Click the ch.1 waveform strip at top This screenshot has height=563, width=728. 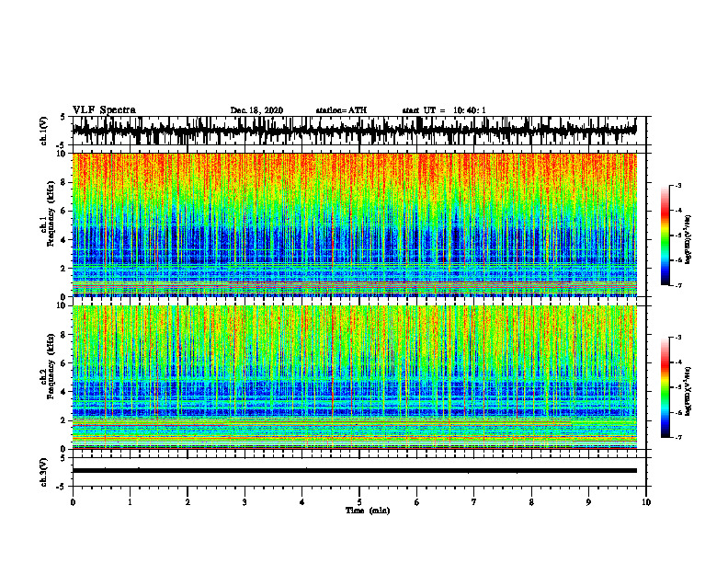pos(354,131)
